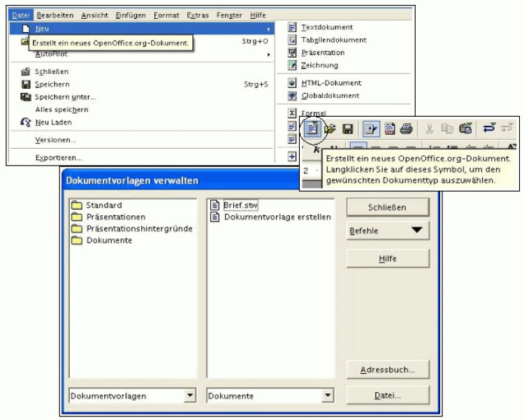Click the Save floppy disk toolbar icon
The image size is (524, 420).
click(x=347, y=129)
